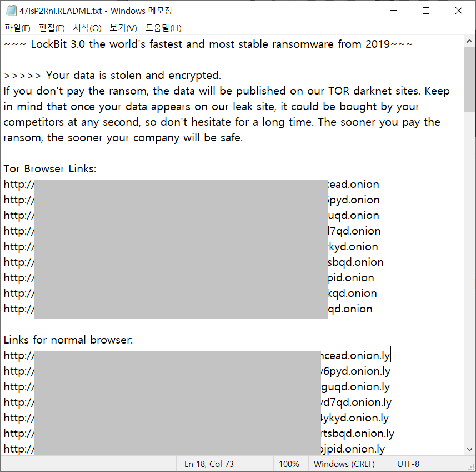Screen dimensions: 476x472
Task: Click the link ending in d7qd.onion.ly
Action: (x=198, y=402)
